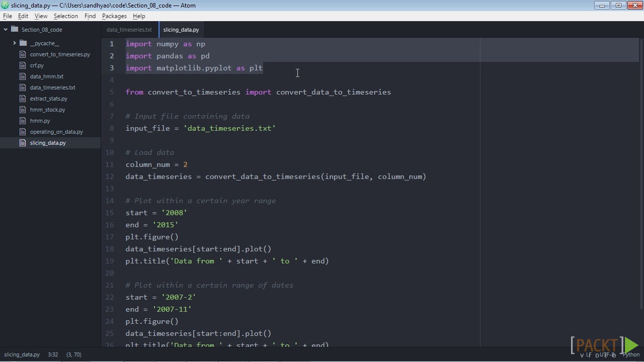Click the hmm.py file icon

pyautogui.click(x=23, y=121)
